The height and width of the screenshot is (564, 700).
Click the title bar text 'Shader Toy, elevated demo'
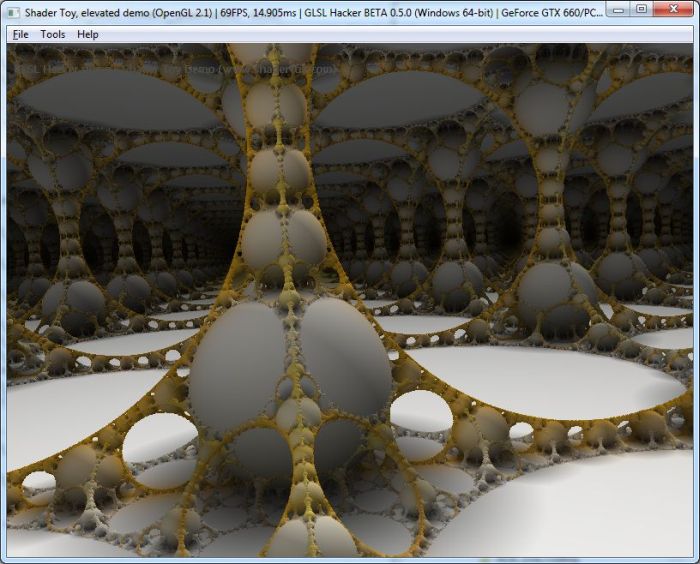87,13
